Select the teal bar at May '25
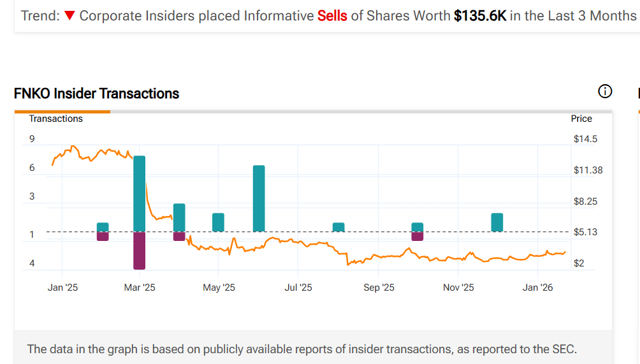Screen dimensions: 640x364 (218, 222)
